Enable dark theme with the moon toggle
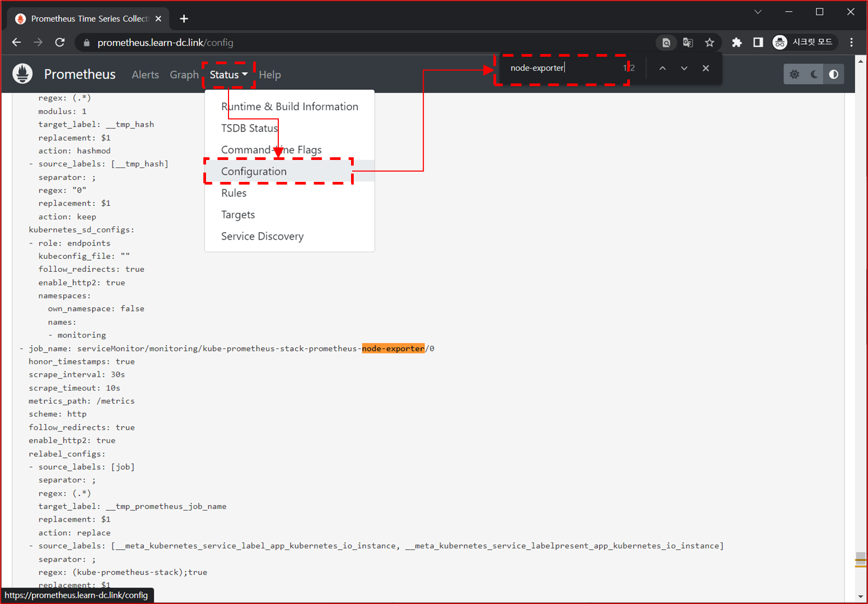 coord(814,74)
